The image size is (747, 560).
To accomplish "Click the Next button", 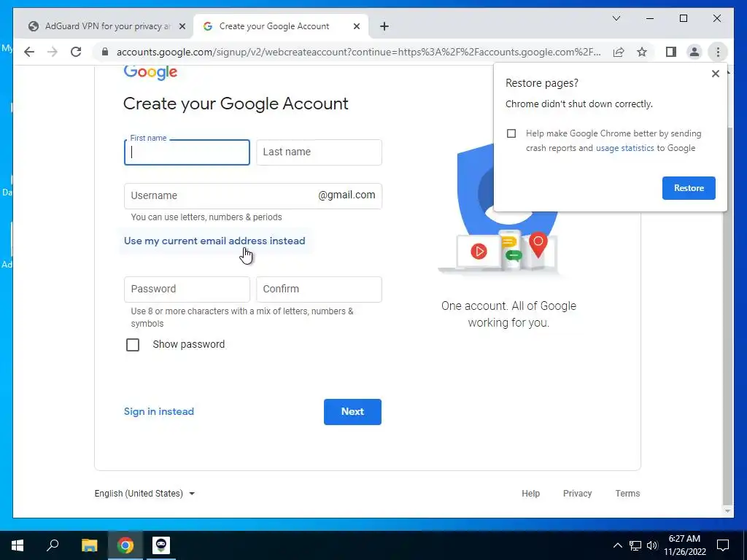I will coord(352,412).
